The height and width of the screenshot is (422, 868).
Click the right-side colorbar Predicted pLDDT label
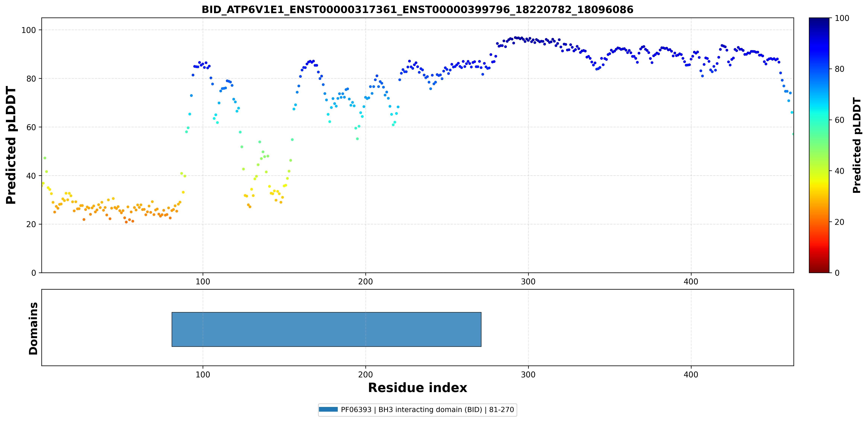[857, 145]
